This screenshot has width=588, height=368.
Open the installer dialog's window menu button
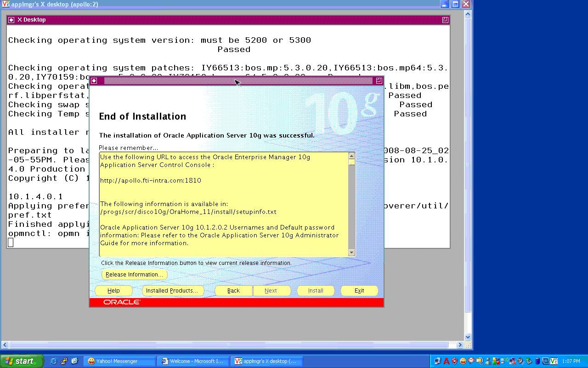[94, 80]
